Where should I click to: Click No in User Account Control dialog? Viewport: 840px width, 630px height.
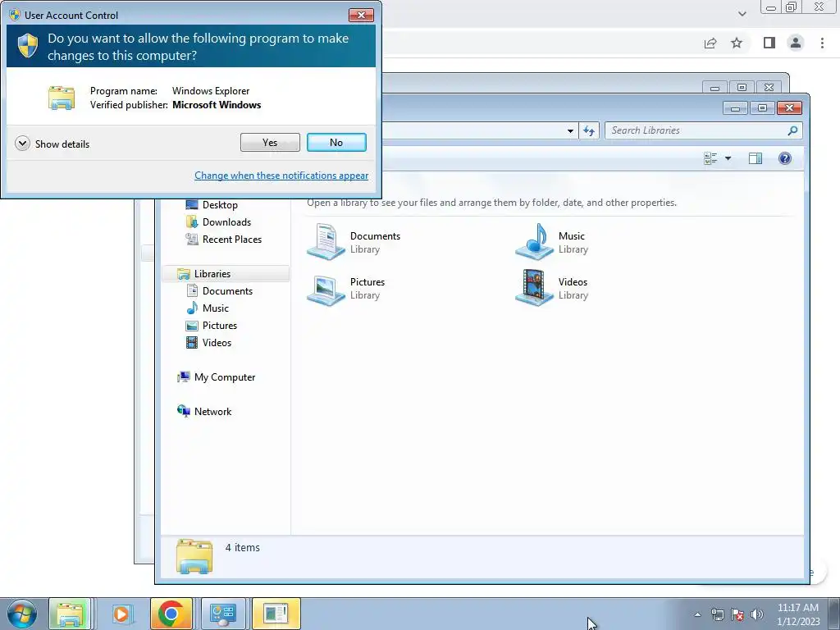click(336, 143)
